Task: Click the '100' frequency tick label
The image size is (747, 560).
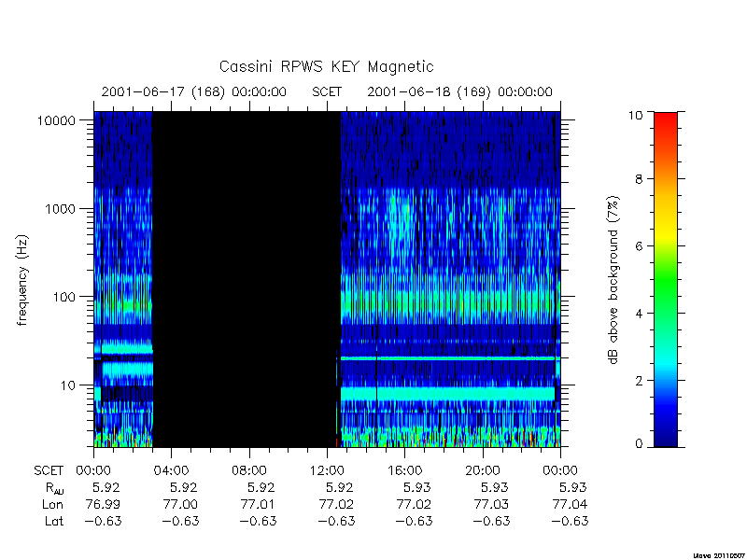Action: (x=64, y=297)
